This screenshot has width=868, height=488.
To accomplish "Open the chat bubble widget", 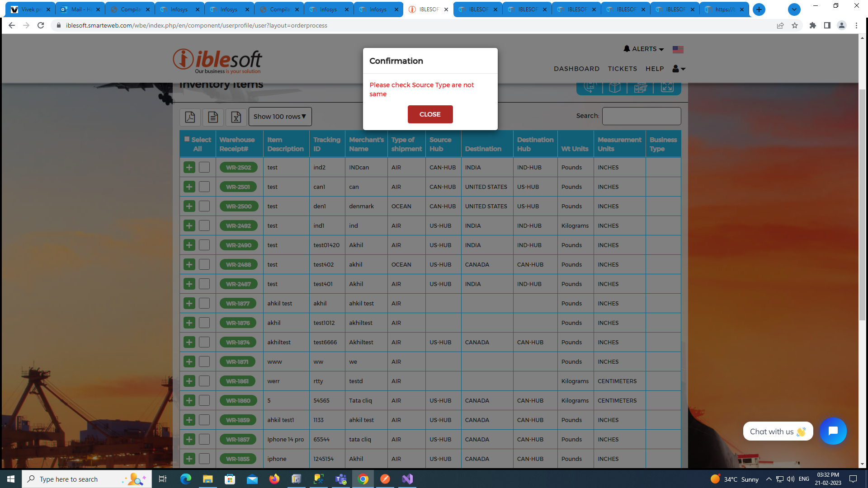I will click(833, 431).
